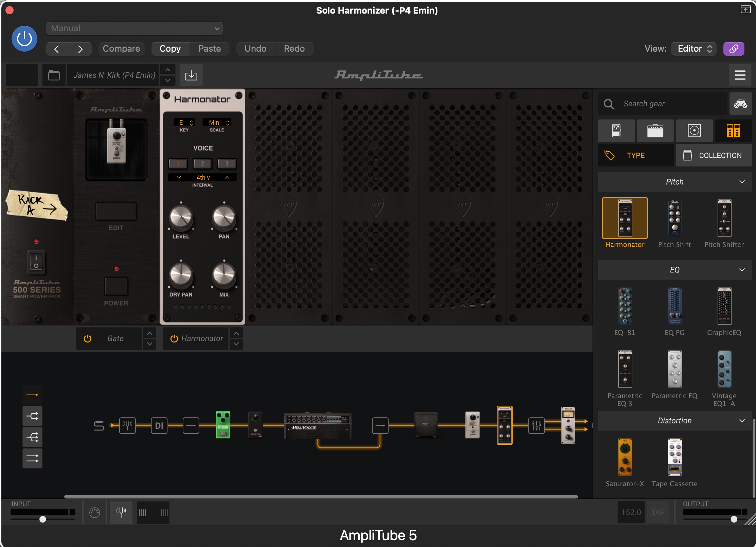The width and height of the screenshot is (756, 547).
Task: Click the TAP tempo button
Action: pos(658,512)
